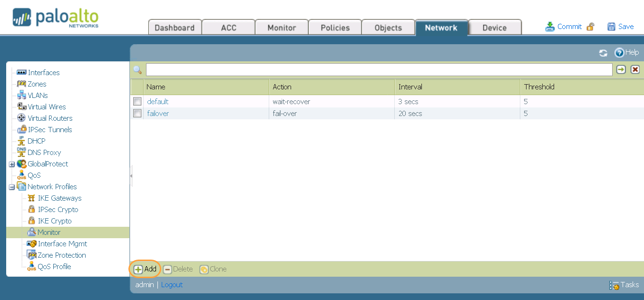The height and width of the screenshot is (300, 644).
Task: Click the Commit icon in the header
Action: click(x=550, y=27)
